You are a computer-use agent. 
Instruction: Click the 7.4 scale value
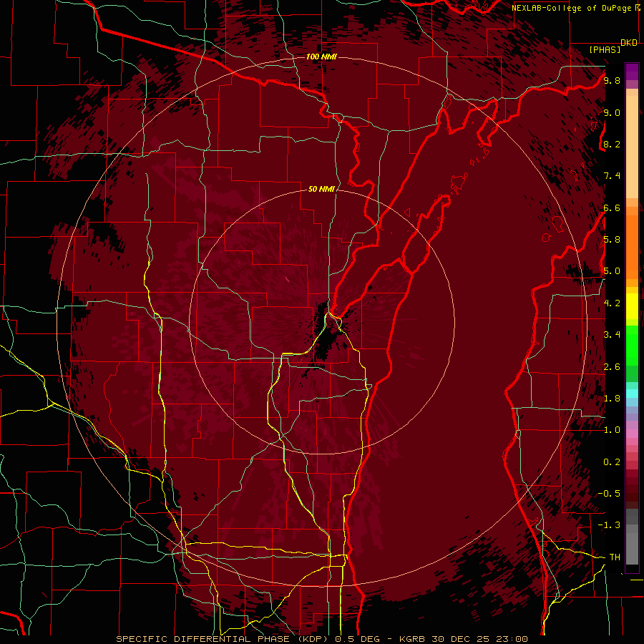pyautogui.click(x=612, y=176)
